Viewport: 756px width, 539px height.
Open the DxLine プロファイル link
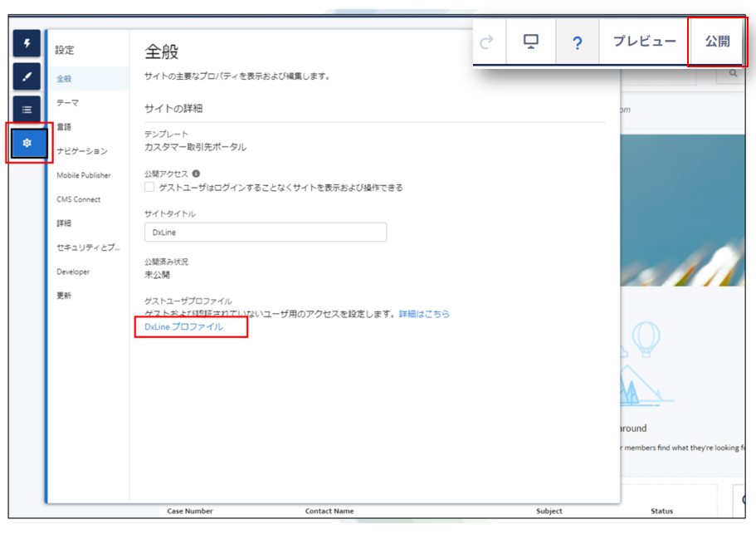coord(183,328)
